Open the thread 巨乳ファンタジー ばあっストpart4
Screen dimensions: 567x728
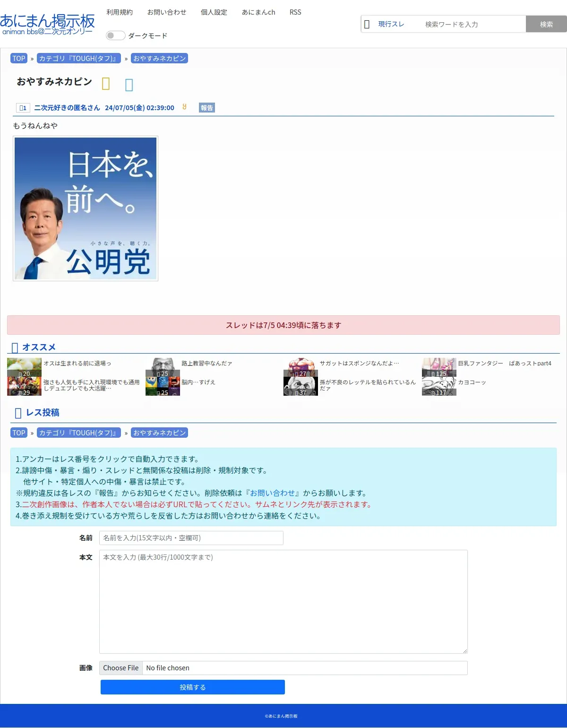point(505,364)
